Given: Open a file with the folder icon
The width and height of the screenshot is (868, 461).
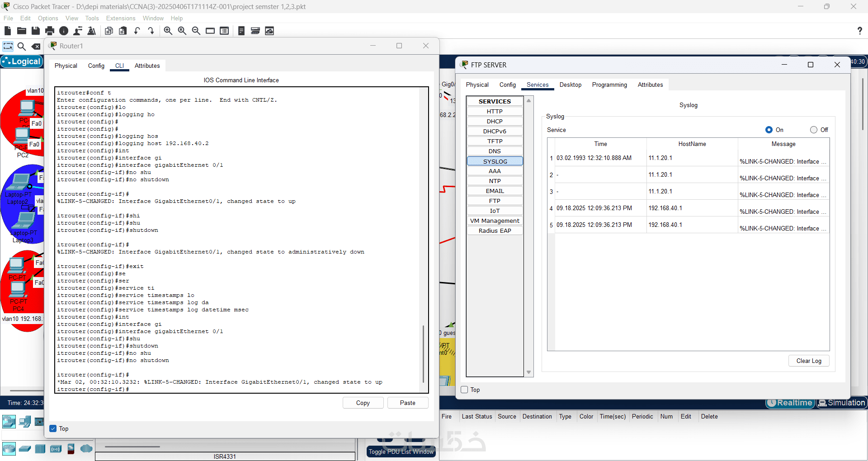Looking at the screenshot, I should tap(21, 31).
